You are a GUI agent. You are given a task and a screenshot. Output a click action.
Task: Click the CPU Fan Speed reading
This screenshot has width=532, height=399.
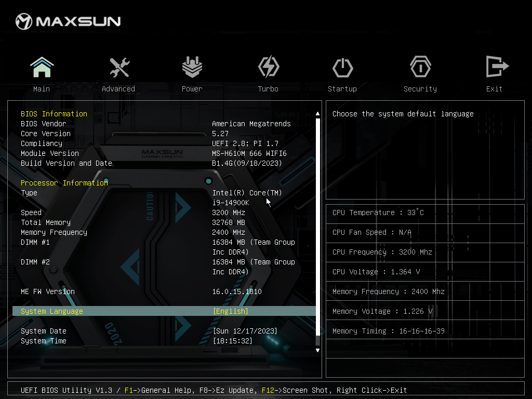[x=372, y=232]
